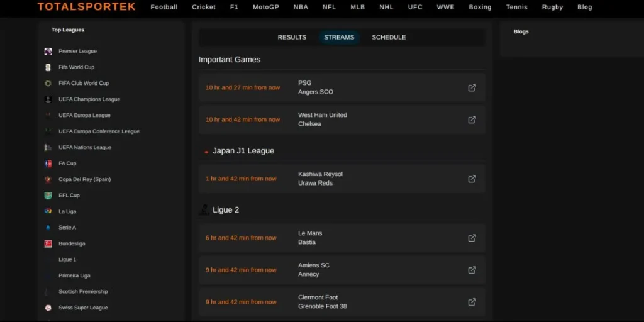The image size is (644, 322).
Task: Open the Football menu item
Action: pyautogui.click(x=164, y=7)
